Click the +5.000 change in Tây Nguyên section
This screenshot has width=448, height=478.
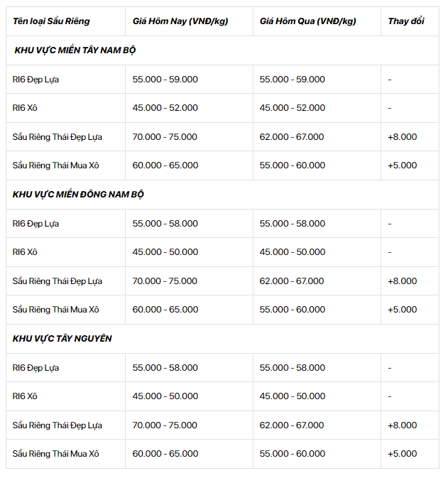click(403, 454)
